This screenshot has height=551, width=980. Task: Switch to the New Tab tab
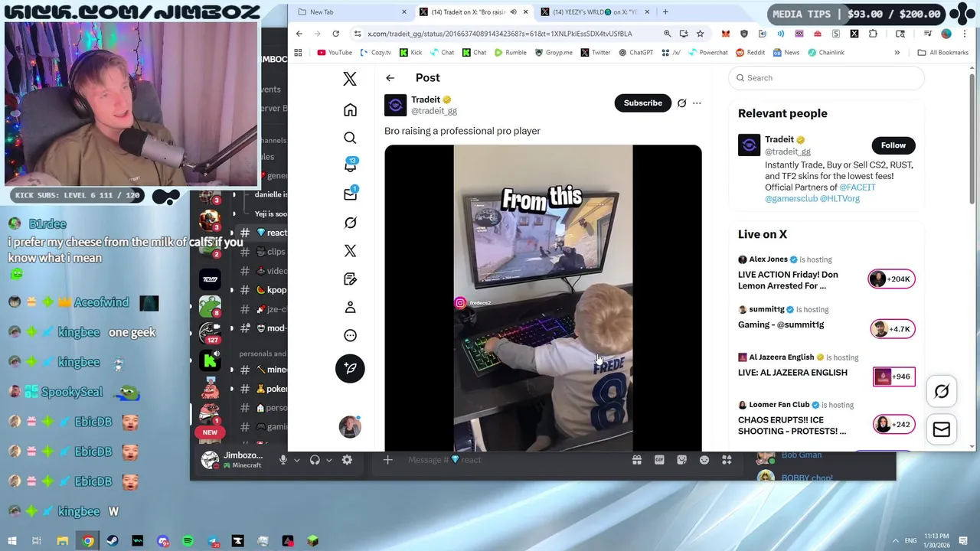click(x=353, y=12)
